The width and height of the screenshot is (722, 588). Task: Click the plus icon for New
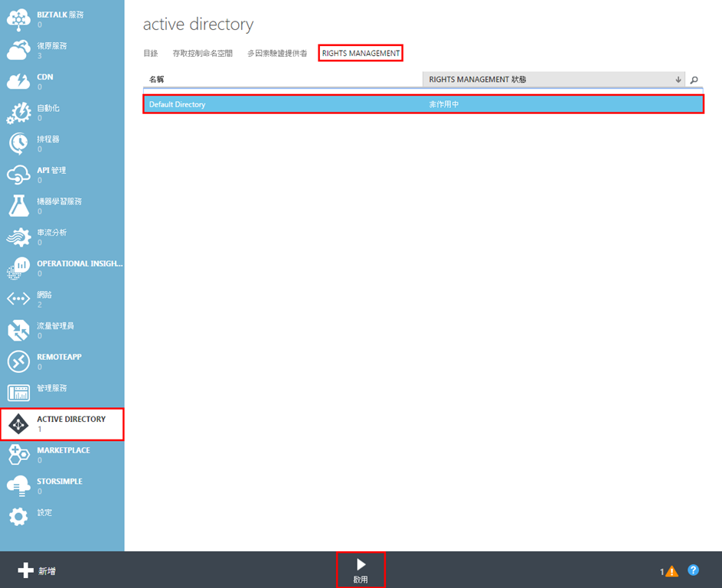click(25, 570)
